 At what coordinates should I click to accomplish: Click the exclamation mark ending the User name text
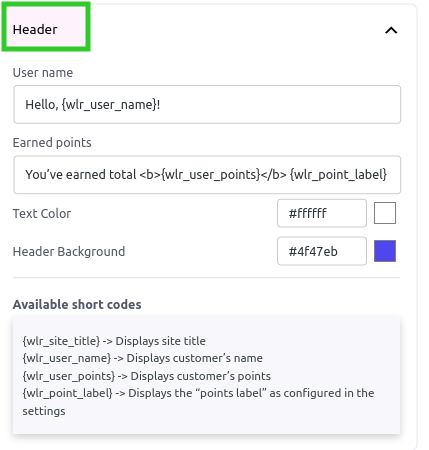[x=158, y=105]
